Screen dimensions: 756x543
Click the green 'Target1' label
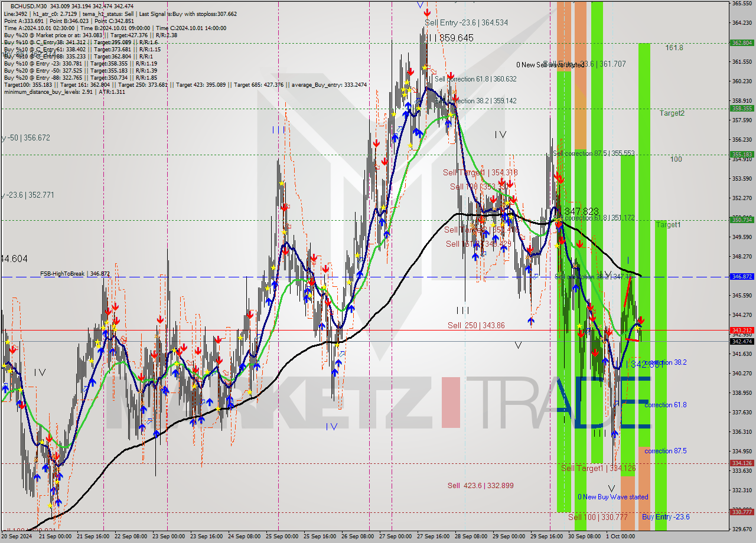[x=669, y=225]
